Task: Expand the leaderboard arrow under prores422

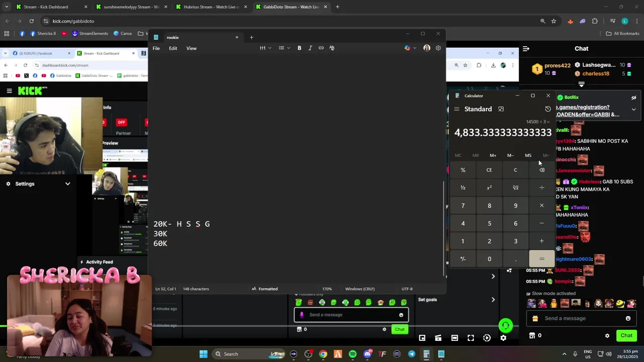Action: [x=582, y=84]
